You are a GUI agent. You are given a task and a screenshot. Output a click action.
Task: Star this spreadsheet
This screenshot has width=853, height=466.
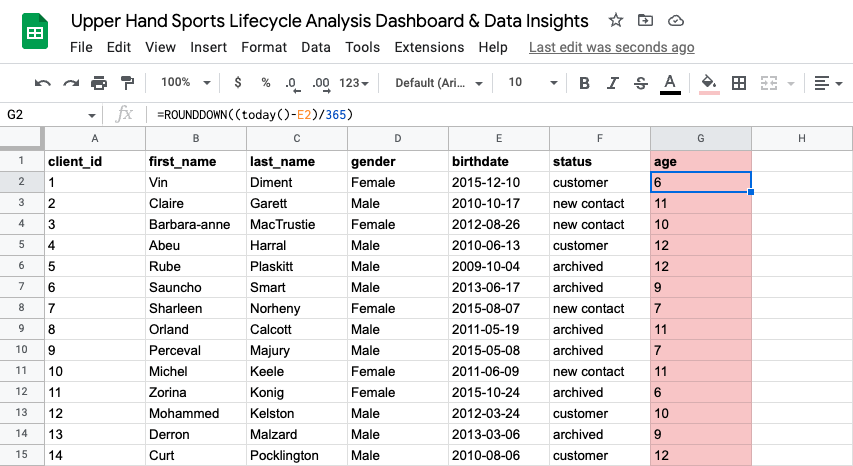click(x=615, y=21)
